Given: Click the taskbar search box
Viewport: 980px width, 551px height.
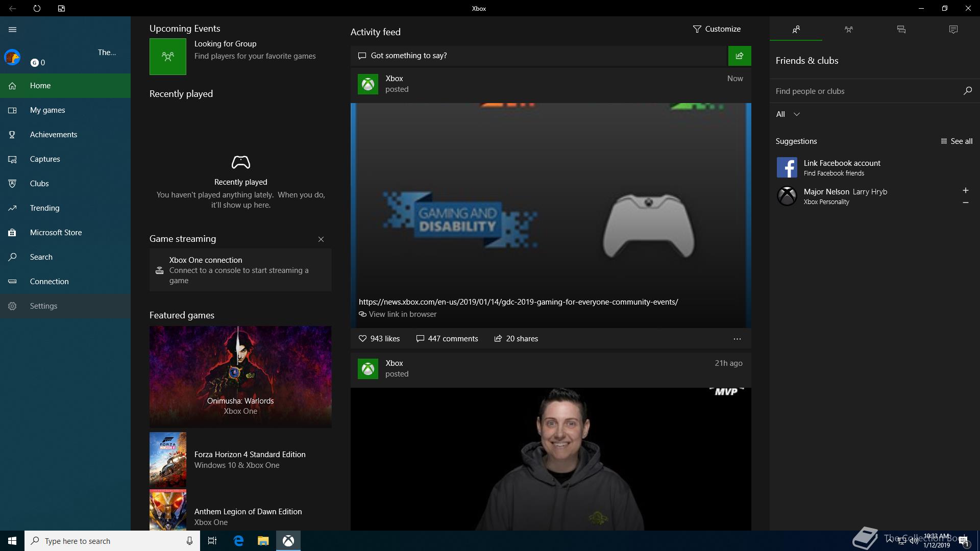Looking at the screenshot, I should pyautogui.click(x=112, y=541).
